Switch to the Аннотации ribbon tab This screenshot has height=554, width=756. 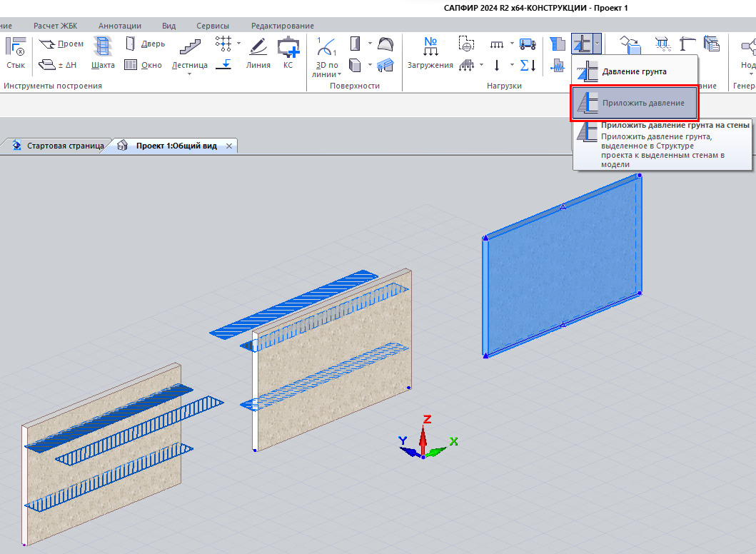[x=119, y=26]
